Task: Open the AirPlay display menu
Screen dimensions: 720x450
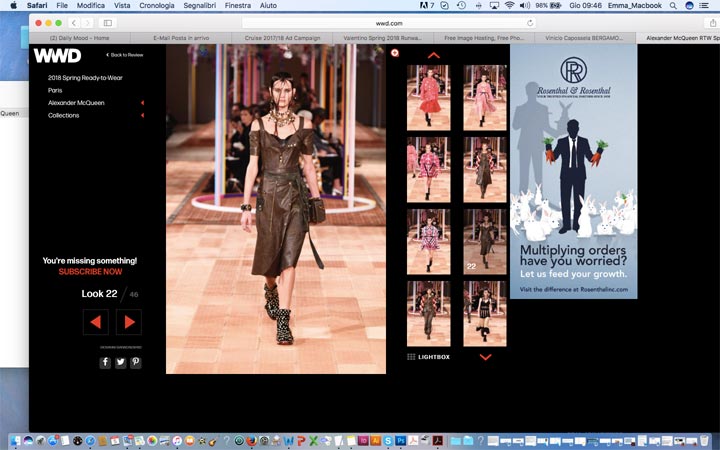Action: click(x=494, y=6)
